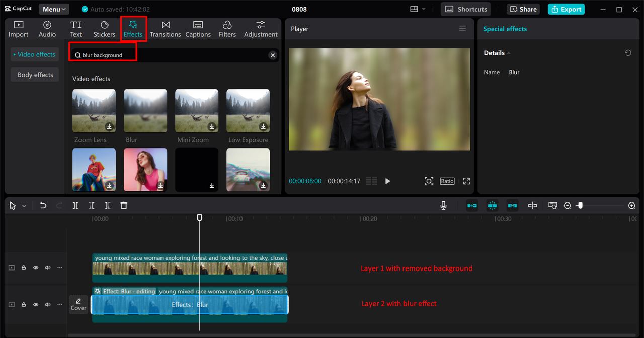Screen dimensions: 644x338
Task: Select Video effects in the sidebar
Action: [x=35, y=54]
